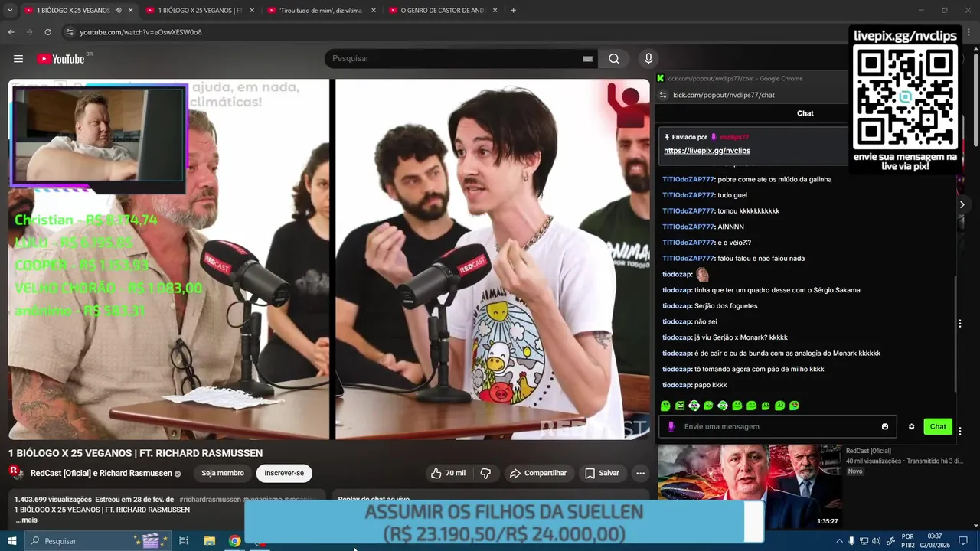Switch to 'O GENRO DE CASTOR' tab

click(x=442, y=11)
